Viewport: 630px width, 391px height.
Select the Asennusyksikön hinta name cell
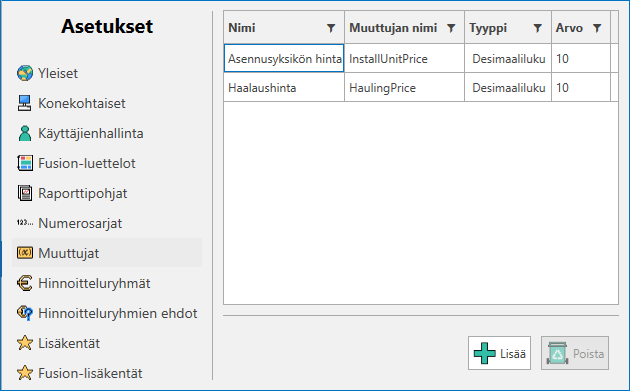[284, 58]
